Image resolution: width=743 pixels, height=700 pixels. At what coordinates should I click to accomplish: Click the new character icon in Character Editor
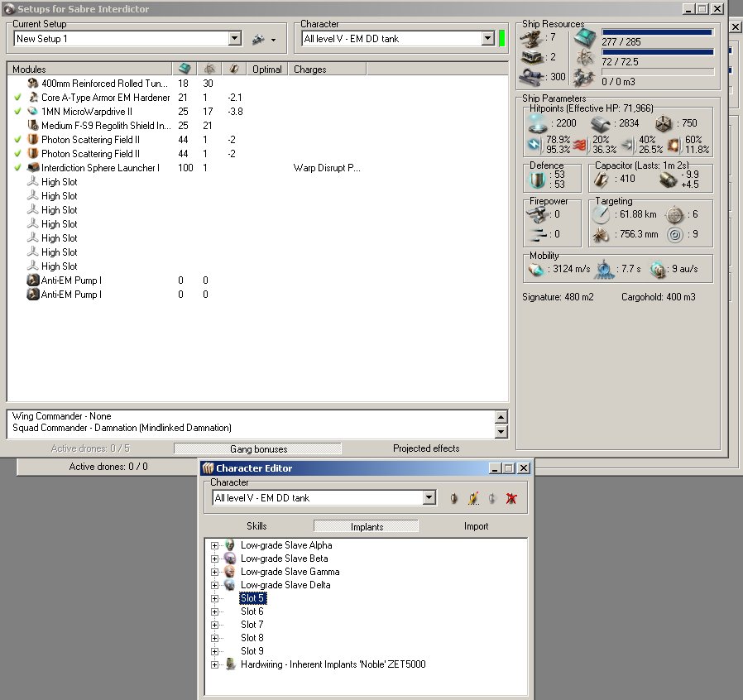pos(453,498)
